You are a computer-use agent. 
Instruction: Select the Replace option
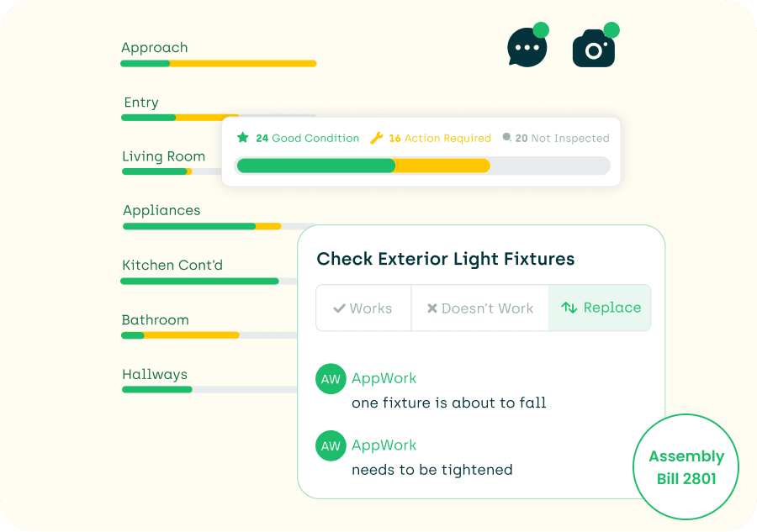(600, 308)
